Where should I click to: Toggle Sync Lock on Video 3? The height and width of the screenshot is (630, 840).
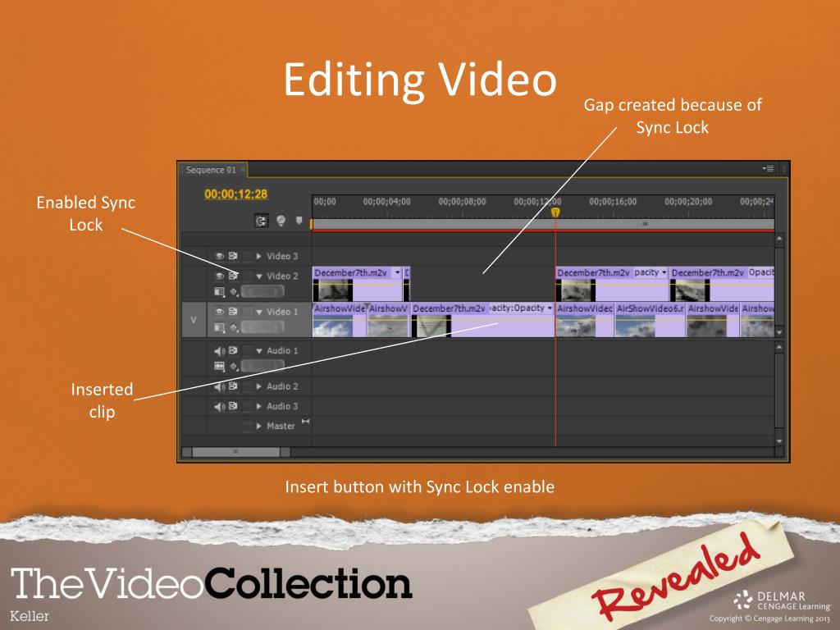(233, 256)
